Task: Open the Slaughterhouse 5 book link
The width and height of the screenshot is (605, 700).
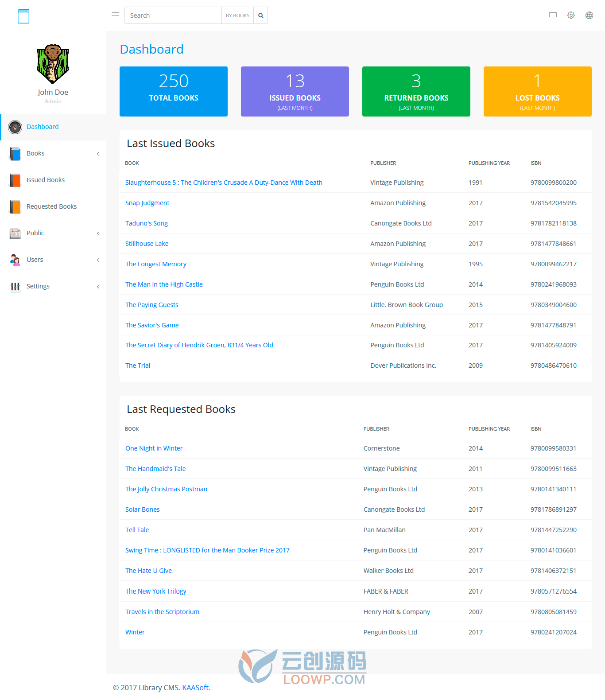Action: tap(224, 183)
